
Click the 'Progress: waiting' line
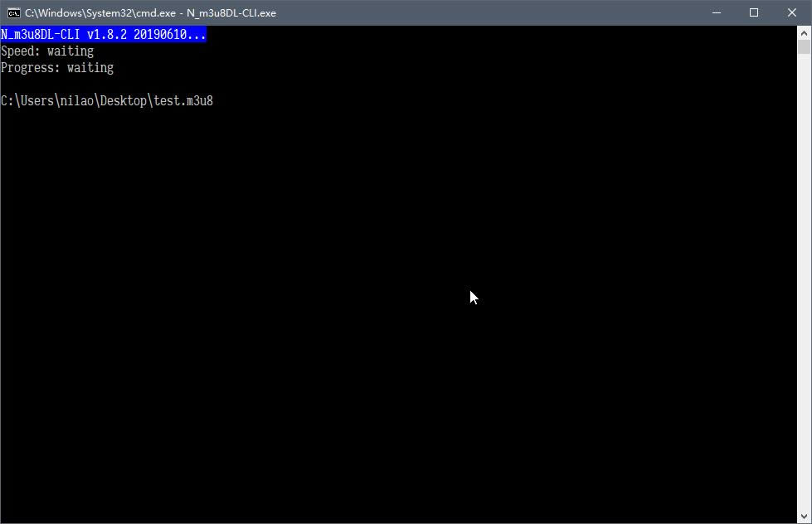[57, 68]
